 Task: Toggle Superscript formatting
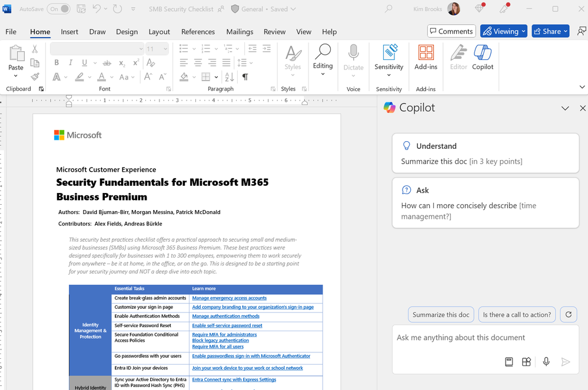(x=136, y=62)
